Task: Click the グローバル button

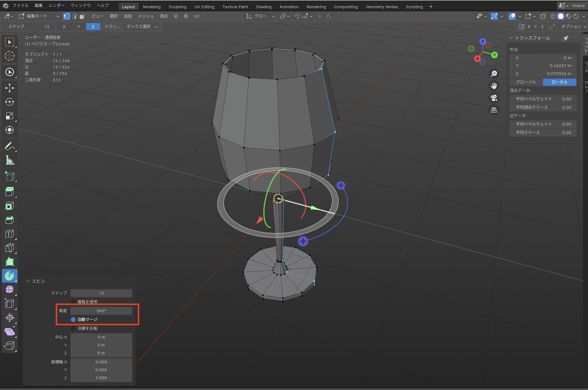Action: 526,82
